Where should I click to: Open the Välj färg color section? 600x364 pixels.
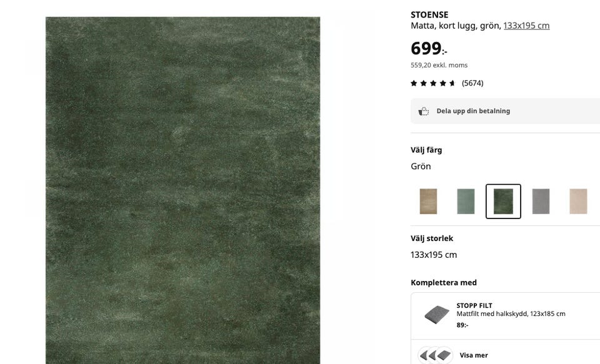426,150
